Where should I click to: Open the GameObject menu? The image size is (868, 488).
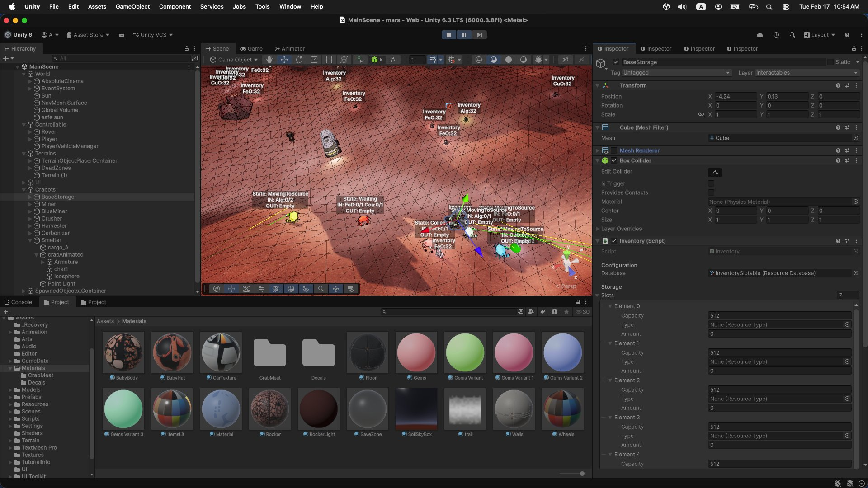[x=132, y=7]
